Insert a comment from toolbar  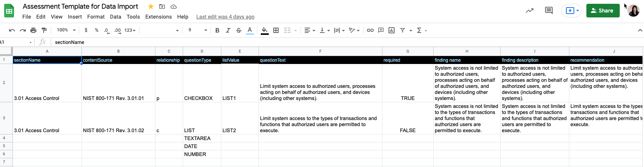point(381,30)
